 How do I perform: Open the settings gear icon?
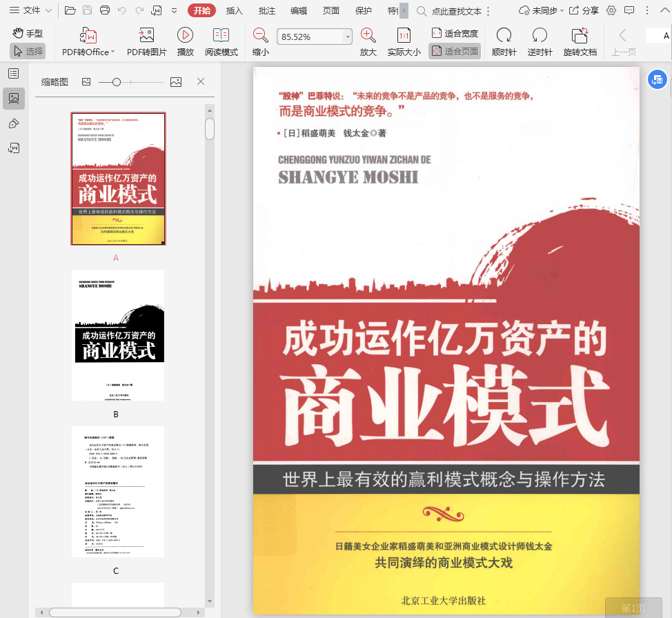click(611, 10)
